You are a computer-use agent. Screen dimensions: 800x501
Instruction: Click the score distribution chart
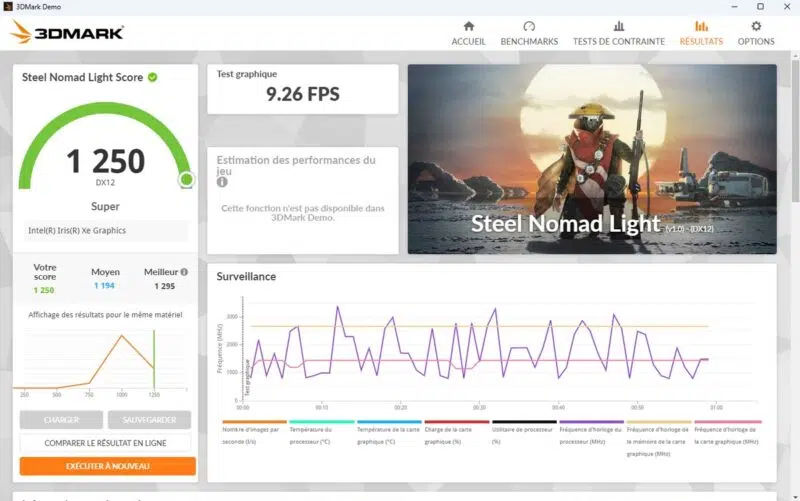click(x=101, y=363)
